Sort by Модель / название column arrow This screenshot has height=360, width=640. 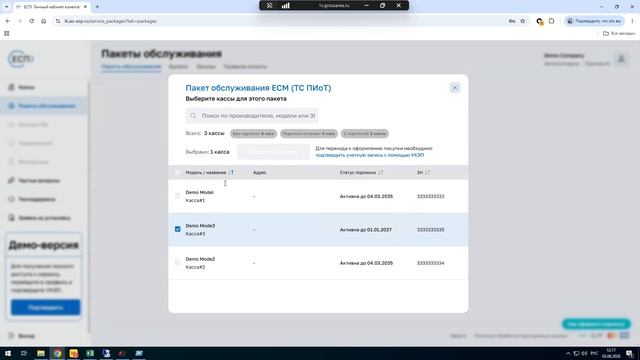pyautogui.click(x=231, y=172)
